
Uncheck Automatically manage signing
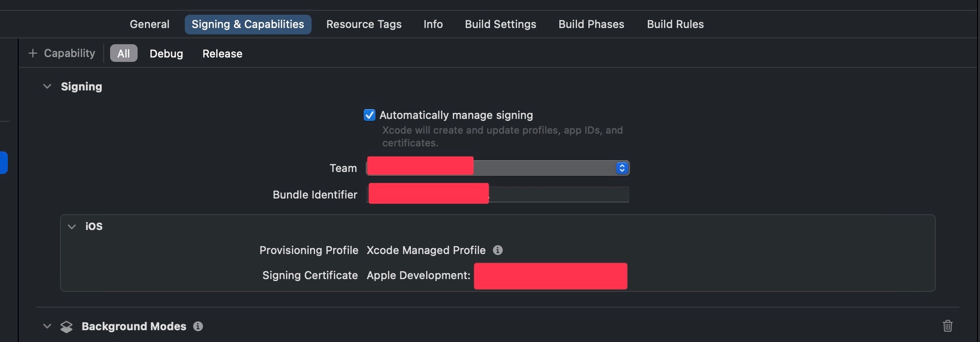tap(370, 115)
